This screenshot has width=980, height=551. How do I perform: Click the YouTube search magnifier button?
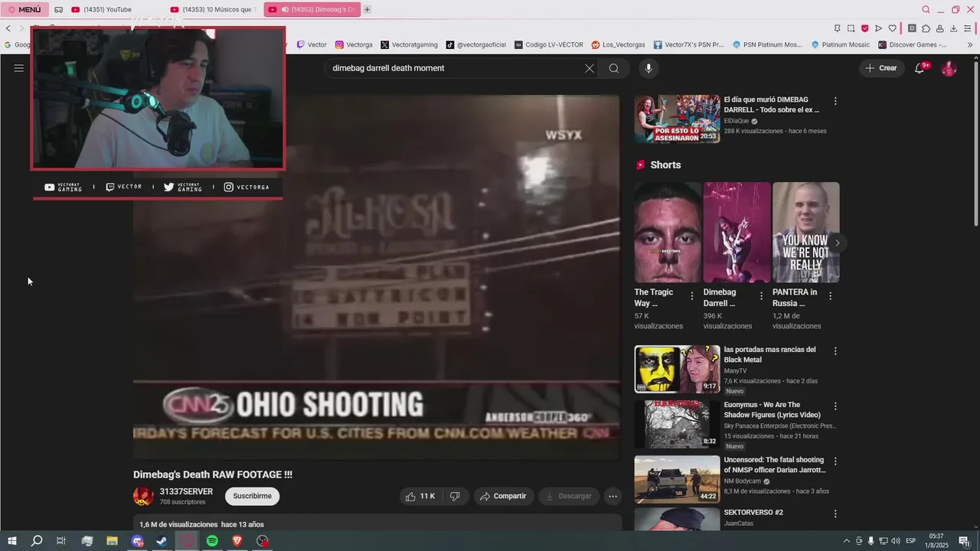point(614,68)
